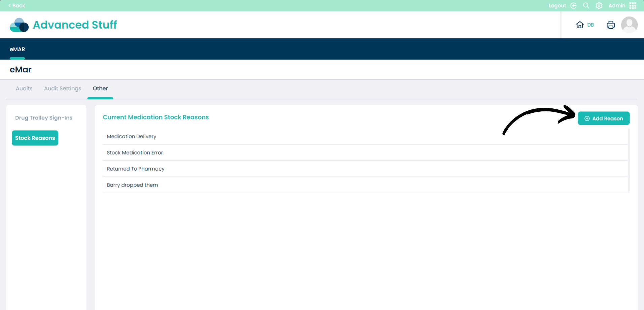Click the Back link at top left
This screenshot has width=644, height=310.
point(16,5)
